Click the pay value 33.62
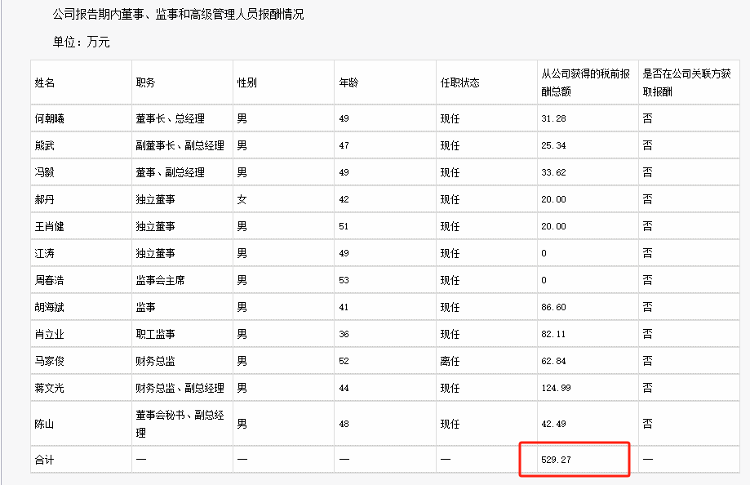750x485 pixels. (x=554, y=172)
